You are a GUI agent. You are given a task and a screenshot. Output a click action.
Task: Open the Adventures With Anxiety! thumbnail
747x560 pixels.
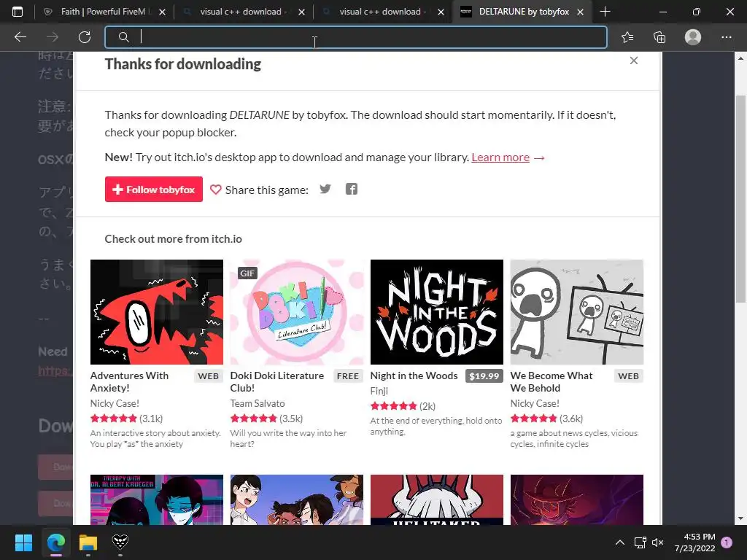coord(157,312)
